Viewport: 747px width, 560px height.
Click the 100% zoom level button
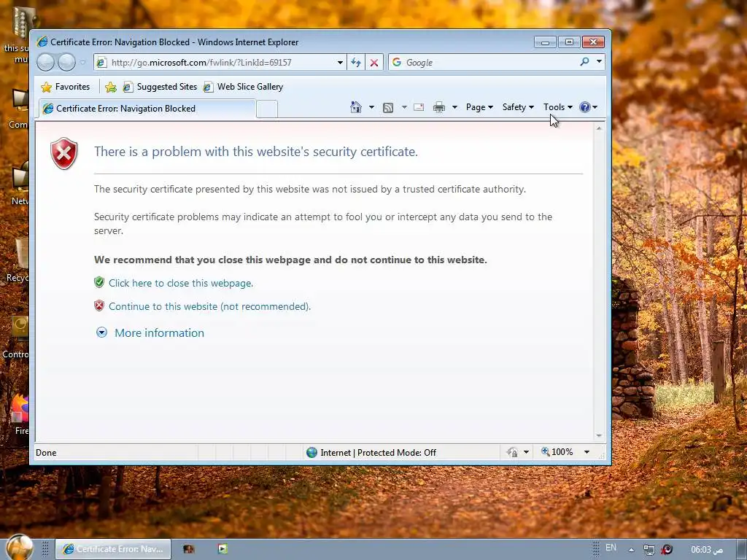point(557,452)
